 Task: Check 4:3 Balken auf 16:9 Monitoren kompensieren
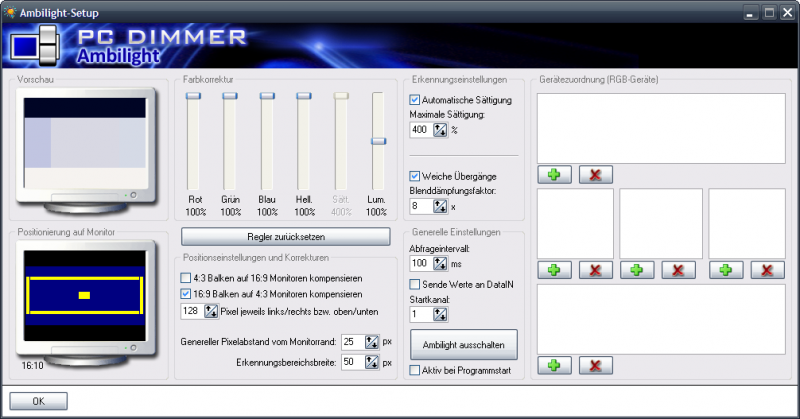pos(185,278)
